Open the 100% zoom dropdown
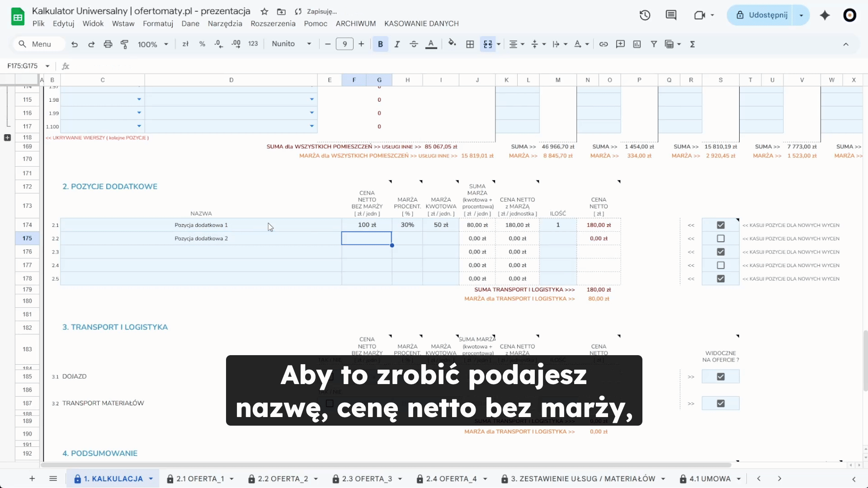This screenshot has height=488, width=868. tap(153, 44)
